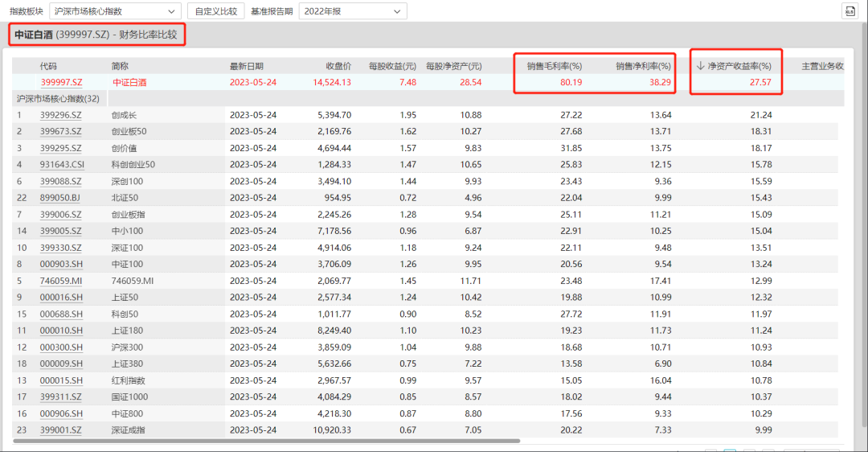Screen dimensions: 868x452
Task: Open the 399330.SZ code link
Action: (x=60, y=248)
